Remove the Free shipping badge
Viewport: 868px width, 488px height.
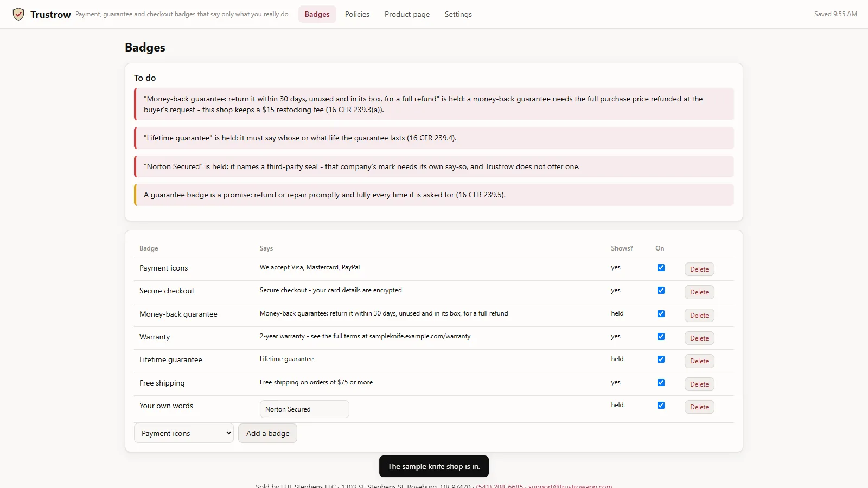coord(699,384)
